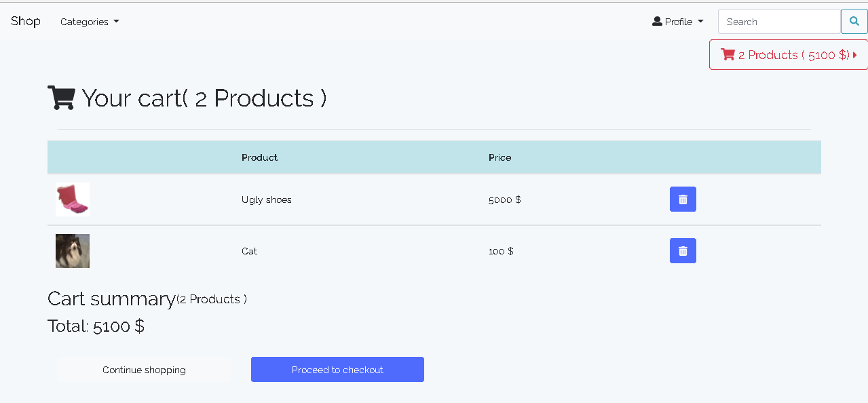Expand the Profile dropdown

click(678, 22)
